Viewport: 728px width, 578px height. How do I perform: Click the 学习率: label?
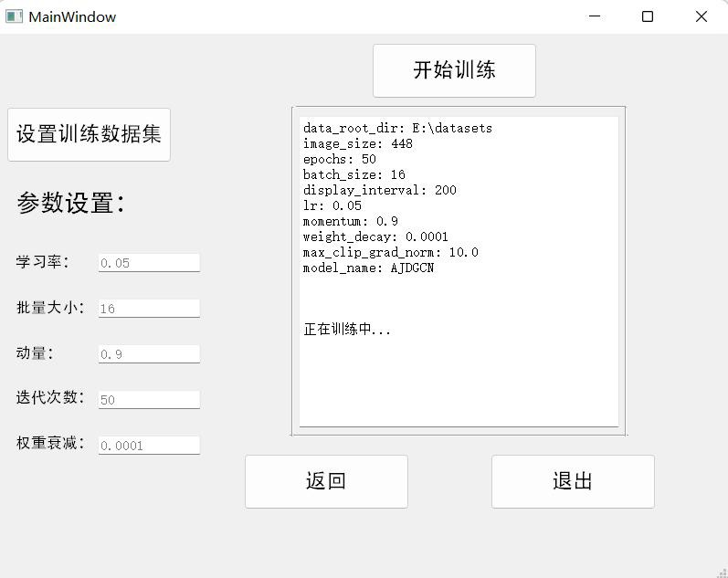point(43,262)
